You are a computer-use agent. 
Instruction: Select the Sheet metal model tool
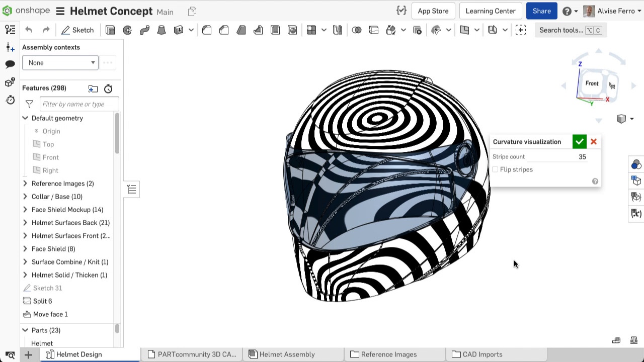[493, 30]
